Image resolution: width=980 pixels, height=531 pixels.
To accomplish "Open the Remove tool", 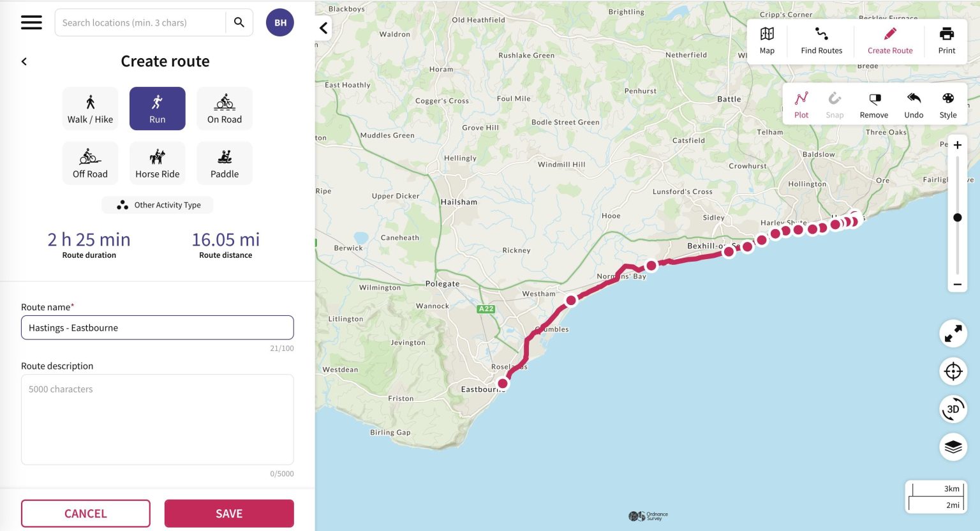I will pyautogui.click(x=873, y=104).
